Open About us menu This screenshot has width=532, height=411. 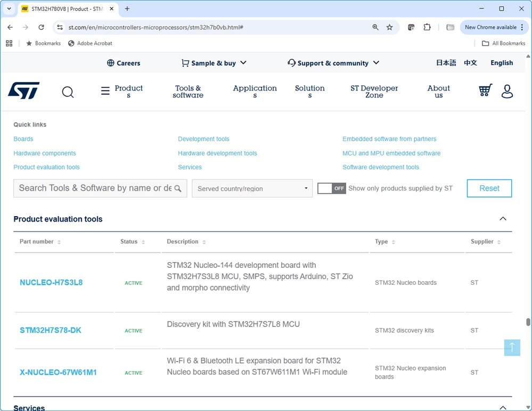pos(439,92)
